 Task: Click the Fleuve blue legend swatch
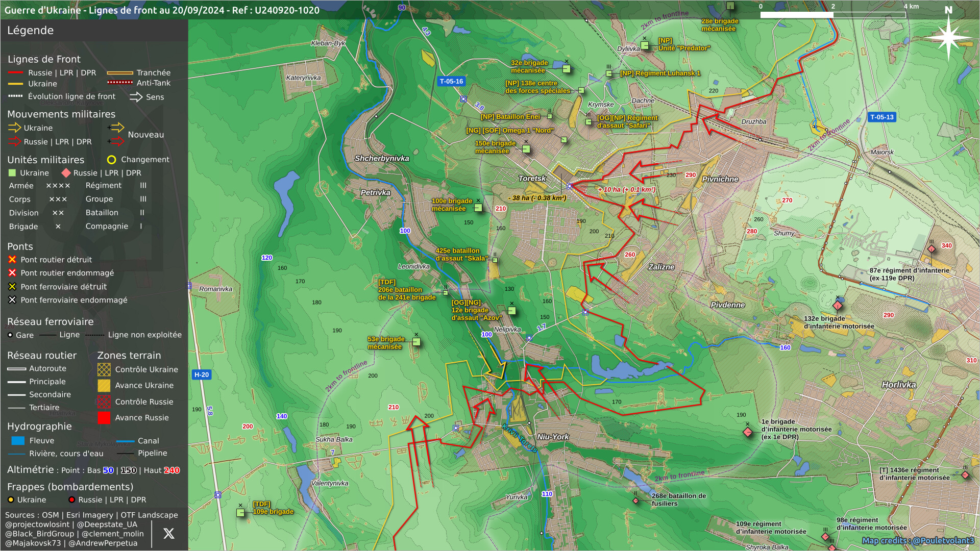pos(18,441)
